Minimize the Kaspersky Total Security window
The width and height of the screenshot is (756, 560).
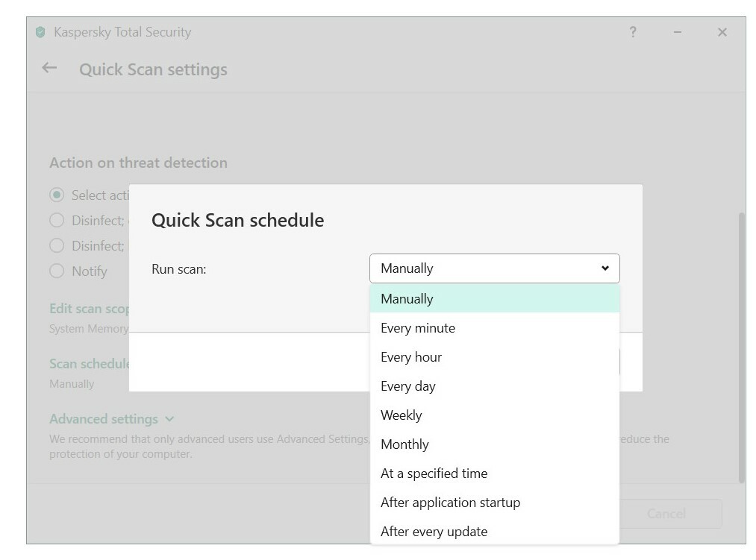click(x=678, y=32)
